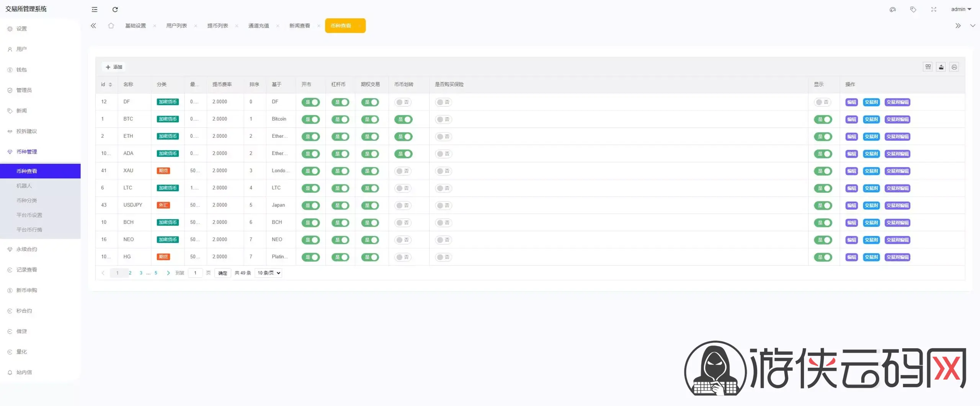This screenshot has width=980, height=406.
Task: Click the refresh icon in top bar
Action: [x=115, y=10]
